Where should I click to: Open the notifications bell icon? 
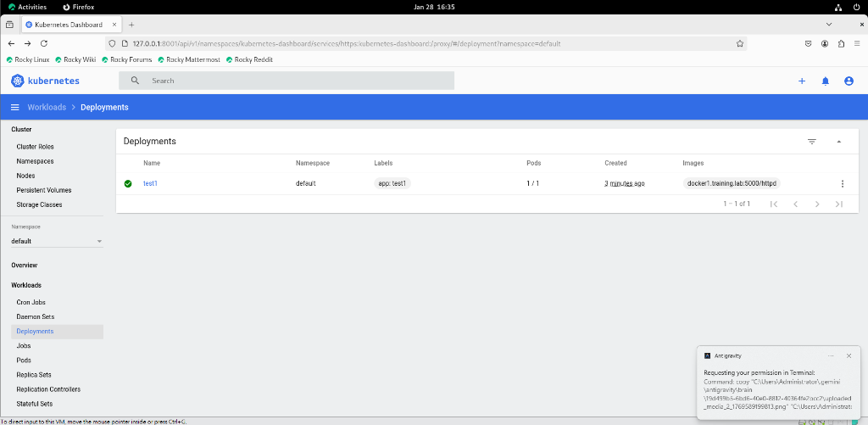coord(826,81)
